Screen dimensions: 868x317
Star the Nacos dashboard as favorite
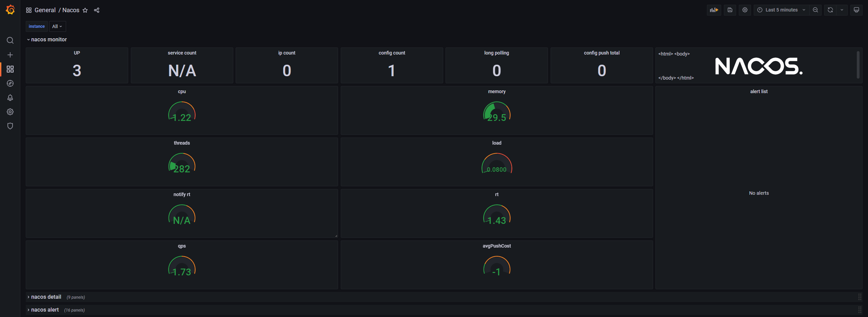point(85,10)
